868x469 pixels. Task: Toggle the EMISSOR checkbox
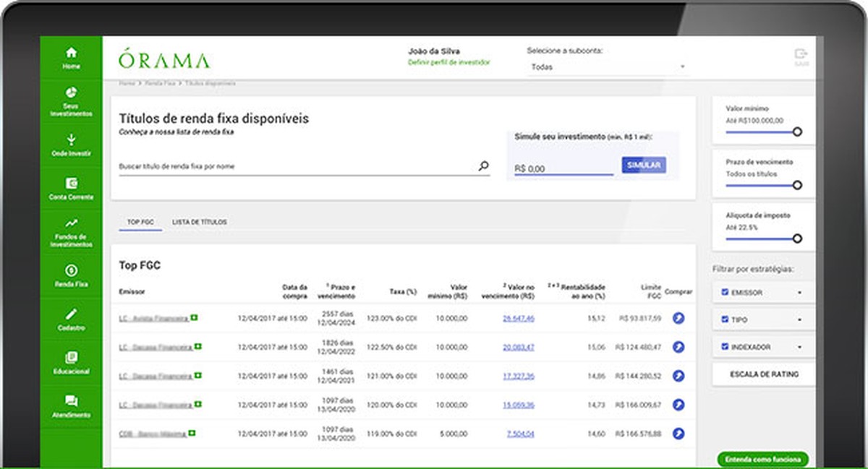coord(726,293)
